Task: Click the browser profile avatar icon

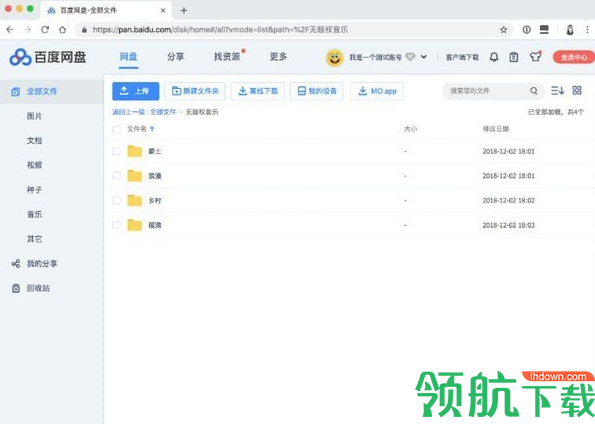Action: coord(570,30)
